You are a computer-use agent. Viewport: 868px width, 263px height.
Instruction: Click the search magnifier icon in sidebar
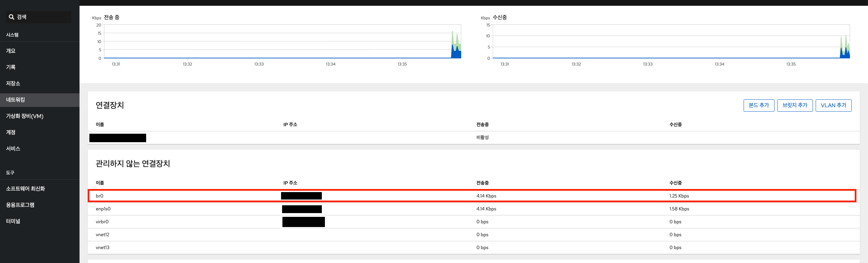pyautogui.click(x=12, y=17)
